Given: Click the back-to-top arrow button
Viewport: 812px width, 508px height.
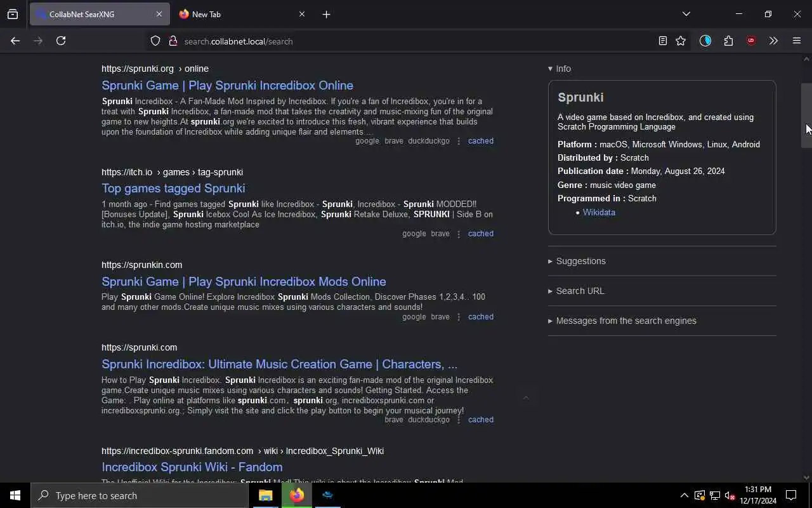Looking at the screenshot, I should point(525,398).
